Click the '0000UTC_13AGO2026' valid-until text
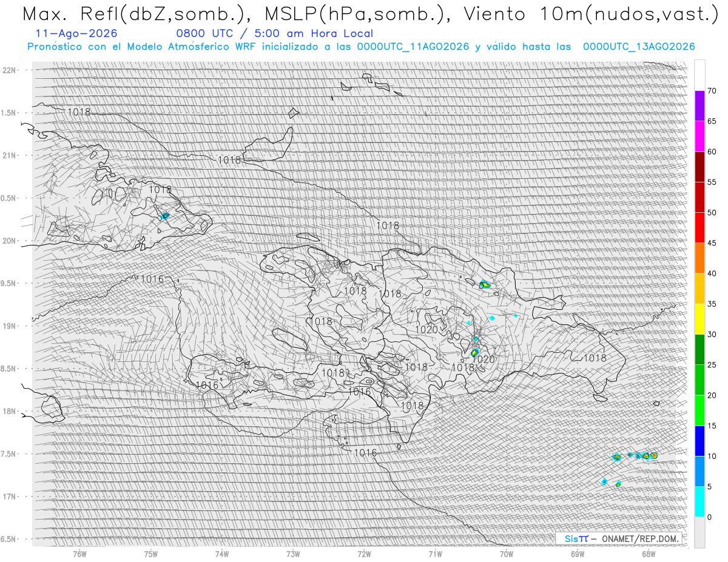The width and height of the screenshot is (728, 562). (x=639, y=47)
